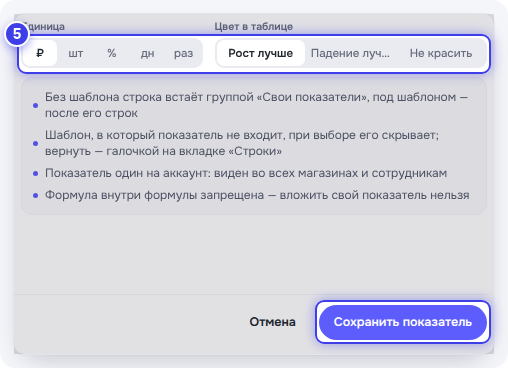The image size is (508, 368).
Task: Choose the 'шт' unit option
Action: click(x=76, y=53)
